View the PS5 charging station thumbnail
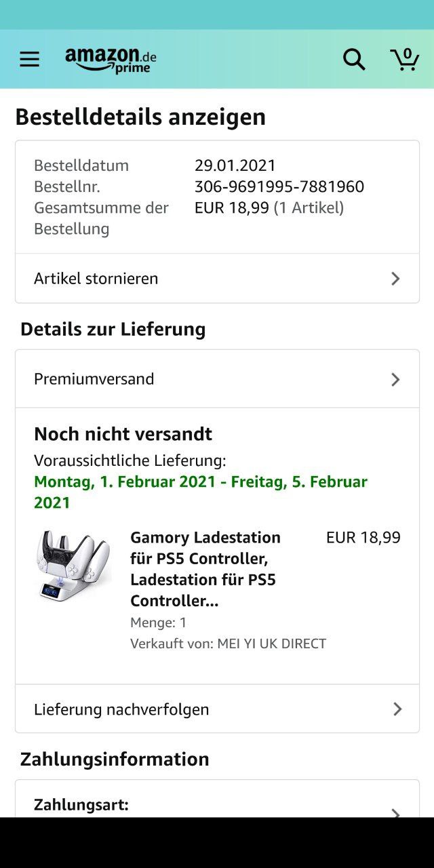The height and width of the screenshot is (868, 434). (x=73, y=566)
